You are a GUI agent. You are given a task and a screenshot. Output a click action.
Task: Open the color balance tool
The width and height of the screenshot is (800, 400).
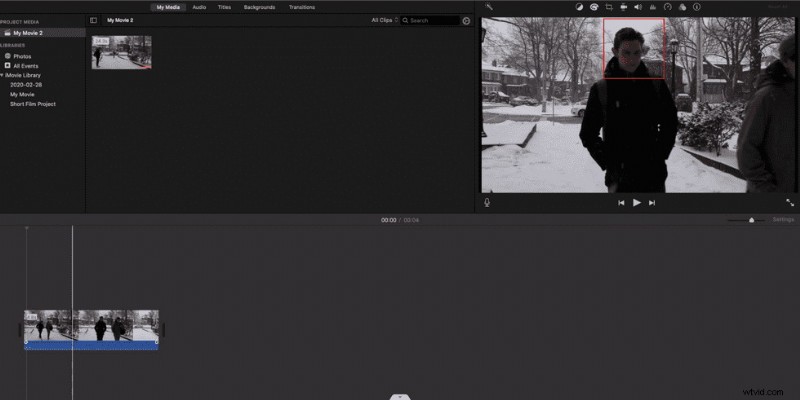click(x=579, y=7)
